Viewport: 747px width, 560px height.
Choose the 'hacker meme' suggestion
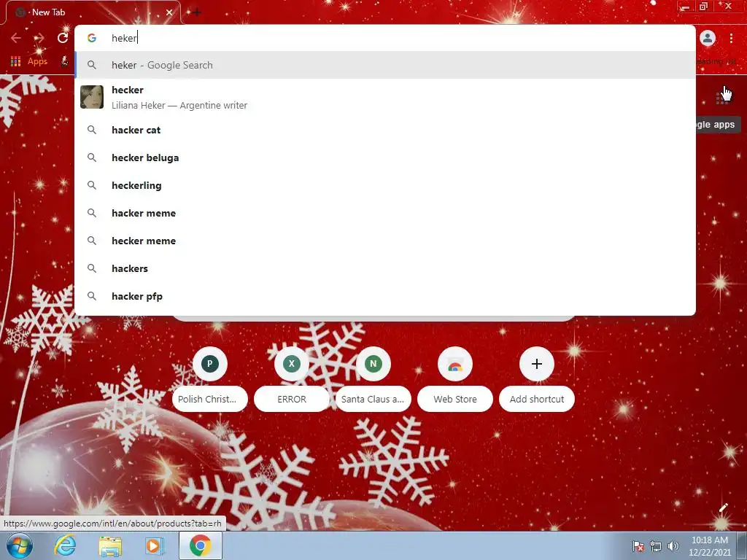[385, 213]
